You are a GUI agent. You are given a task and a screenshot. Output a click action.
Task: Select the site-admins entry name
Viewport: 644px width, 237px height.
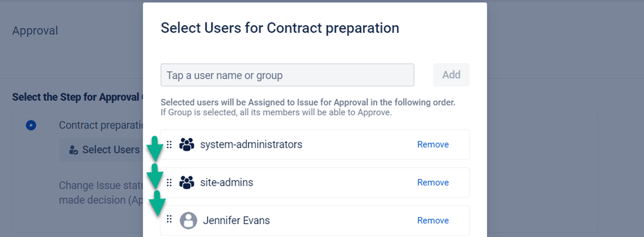coord(227,182)
